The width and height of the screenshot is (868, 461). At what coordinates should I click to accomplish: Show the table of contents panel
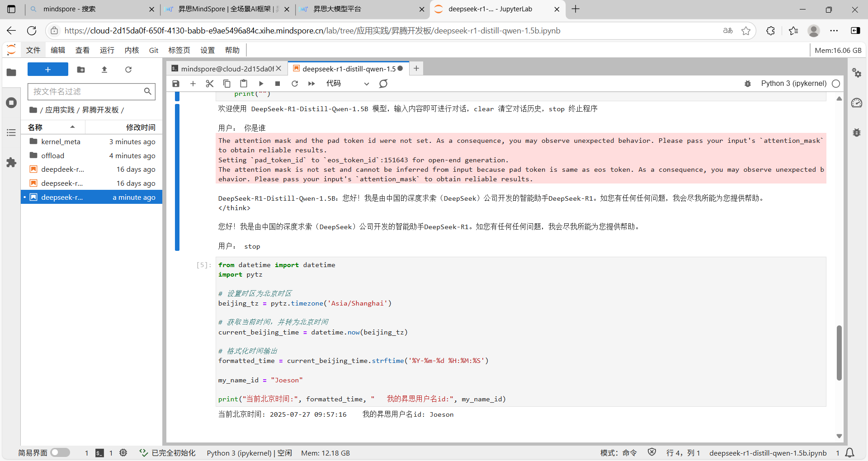(x=11, y=132)
